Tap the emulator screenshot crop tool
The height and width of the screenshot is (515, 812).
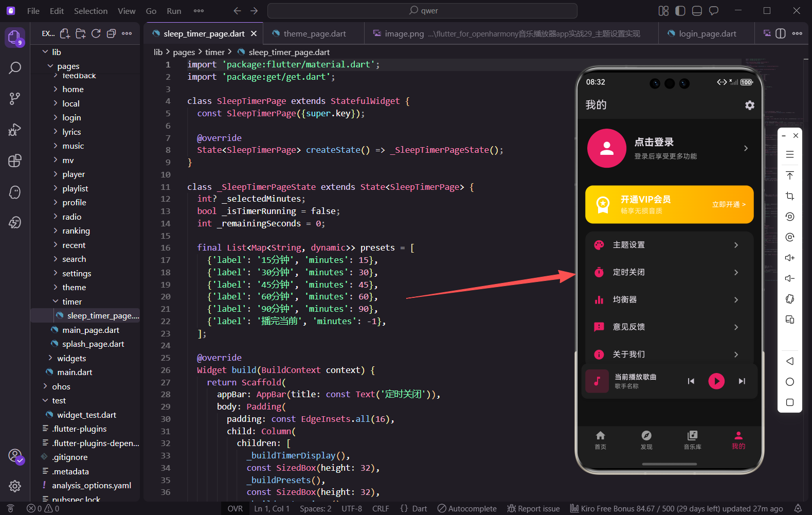tap(790, 196)
